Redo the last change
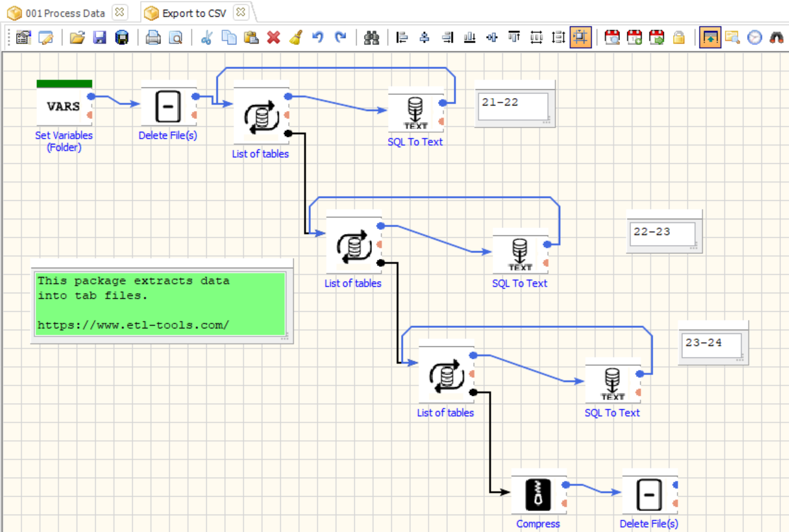The height and width of the screenshot is (532, 789). coord(339,37)
